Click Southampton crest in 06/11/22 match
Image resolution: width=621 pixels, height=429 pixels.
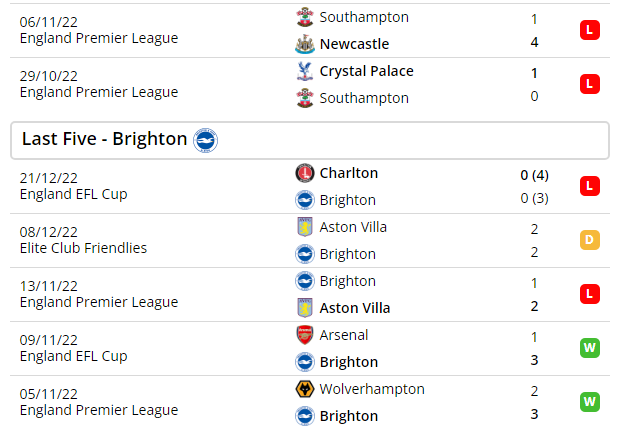[305, 17]
